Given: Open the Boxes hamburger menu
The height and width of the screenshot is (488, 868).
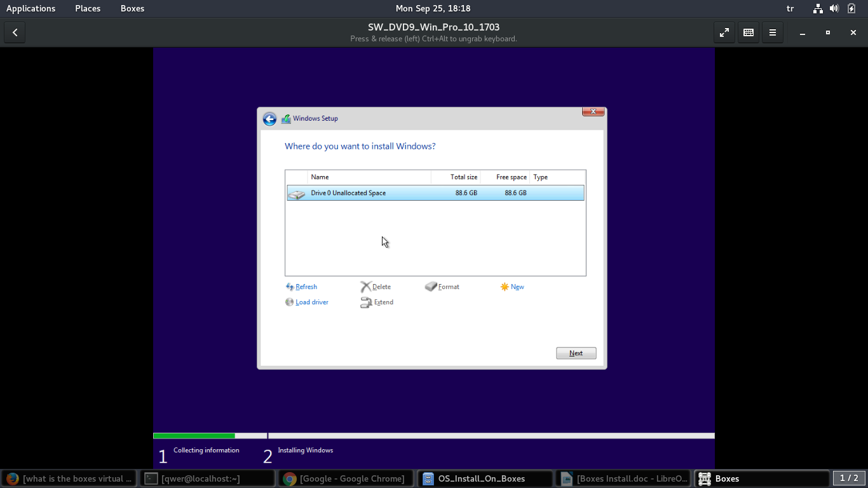Looking at the screenshot, I should pyautogui.click(x=773, y=32).
